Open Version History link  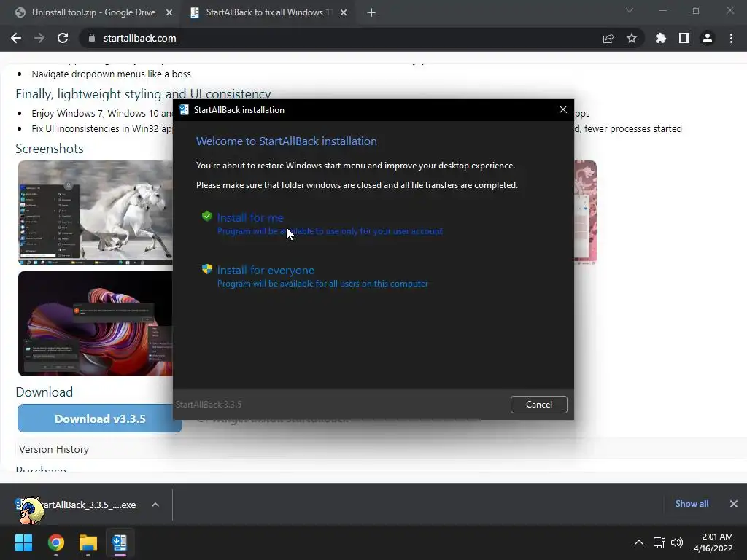(x=54, y=449)
